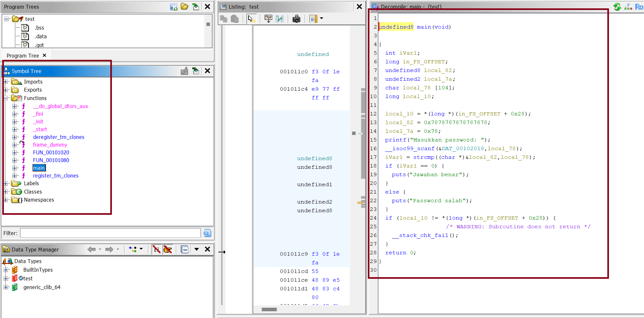Click the camera snapshot icon in Listing toolbar
Image resolution: width=644 pixels, height=318 pixels.
tap(296, 19)
